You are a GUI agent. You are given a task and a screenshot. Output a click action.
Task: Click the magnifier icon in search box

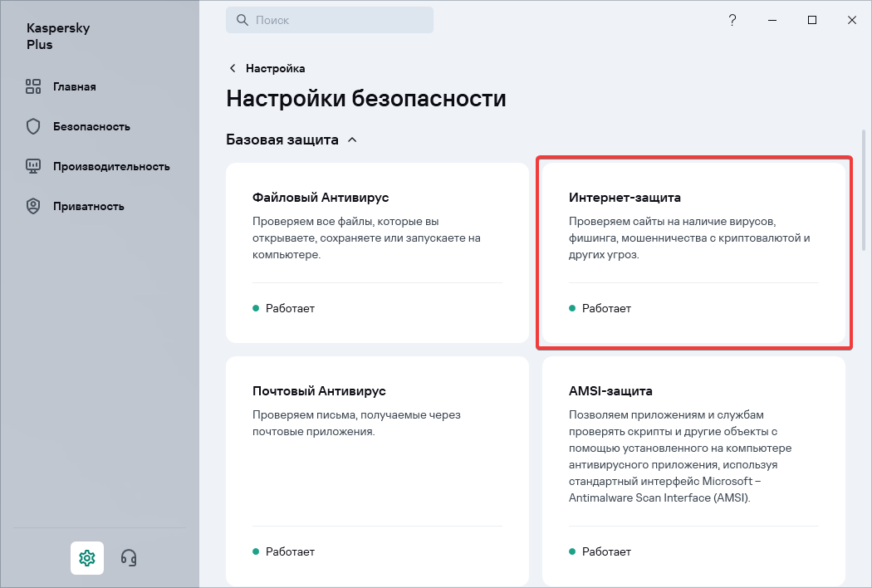pyautogui.click(x=242, y=20)
